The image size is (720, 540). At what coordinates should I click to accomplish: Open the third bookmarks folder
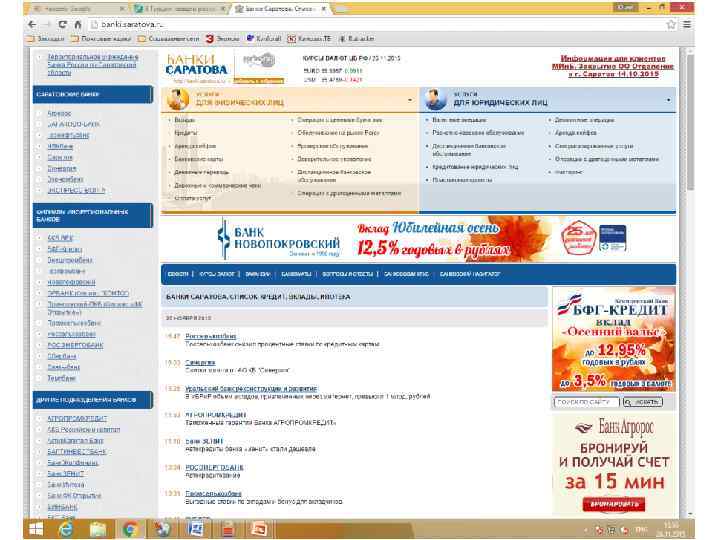pyautogui.click(x=169, y=39)
